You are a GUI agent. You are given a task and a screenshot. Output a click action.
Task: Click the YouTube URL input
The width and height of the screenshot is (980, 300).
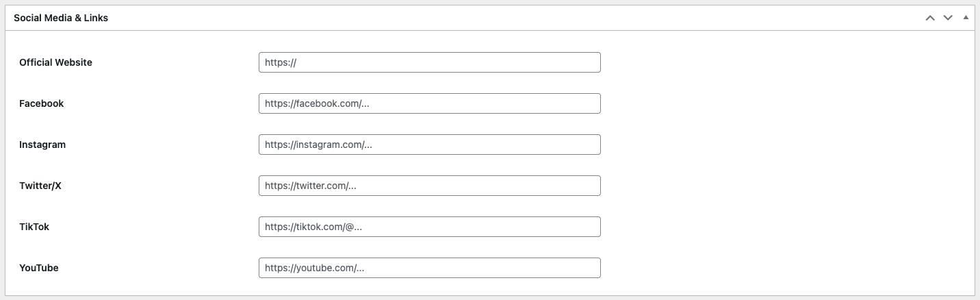click(x=429, y=268)
